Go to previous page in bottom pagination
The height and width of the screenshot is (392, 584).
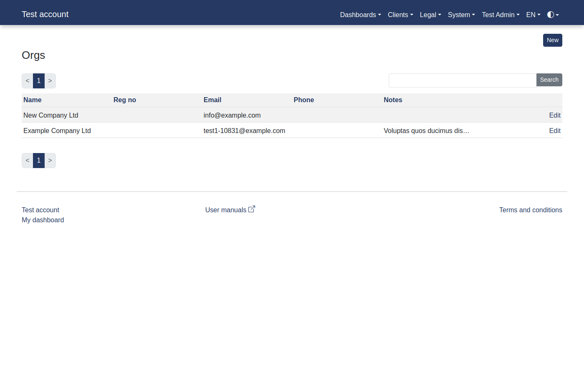pos(28,161)
